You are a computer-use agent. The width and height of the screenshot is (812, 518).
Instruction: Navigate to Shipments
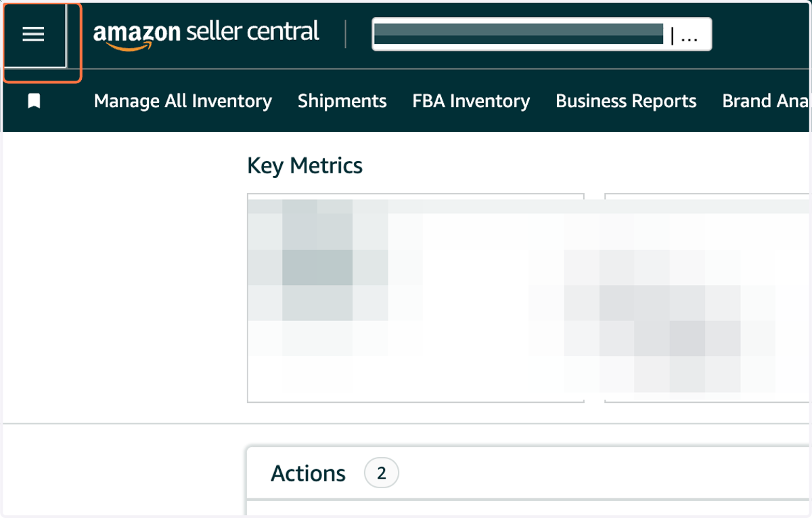[342, 101]
